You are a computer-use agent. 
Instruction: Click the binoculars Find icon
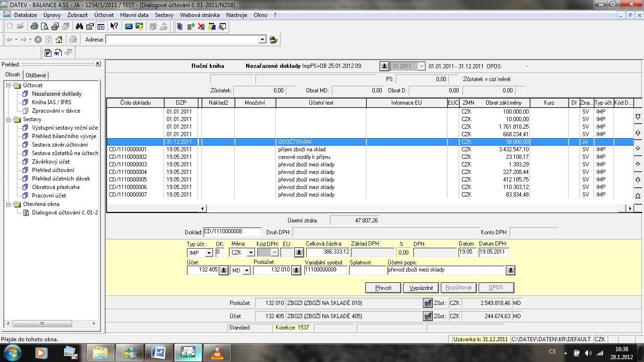(x=79, y=26)
